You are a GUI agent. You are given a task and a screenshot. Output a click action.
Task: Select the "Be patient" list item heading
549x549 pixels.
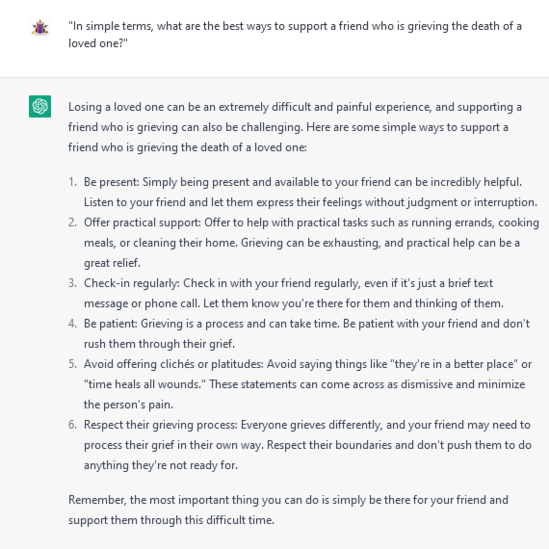(111, 324)
